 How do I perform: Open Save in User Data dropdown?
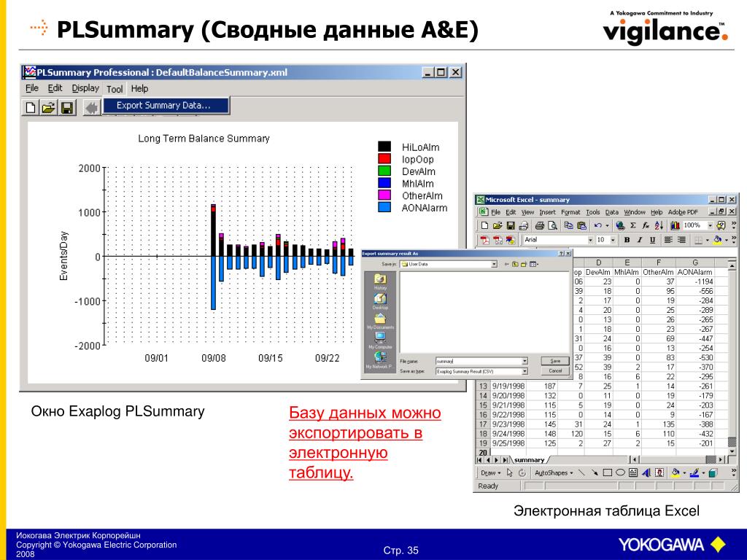point(494,264)
